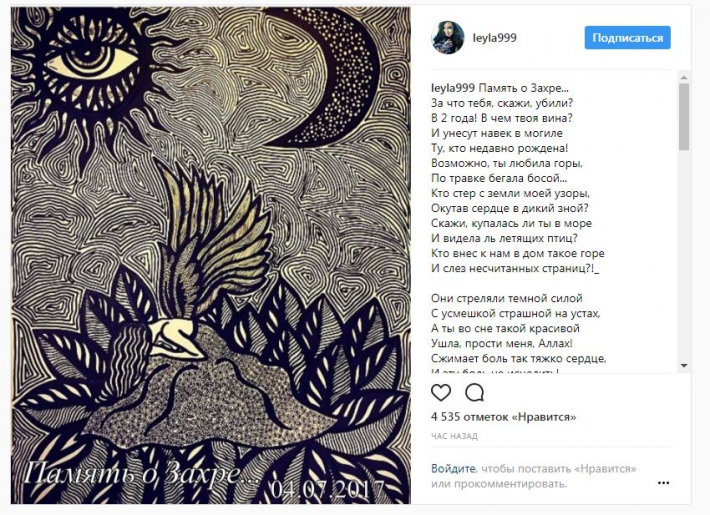
Task: Click the 04.07.2017 date on the image
Action: click(328, 490)
